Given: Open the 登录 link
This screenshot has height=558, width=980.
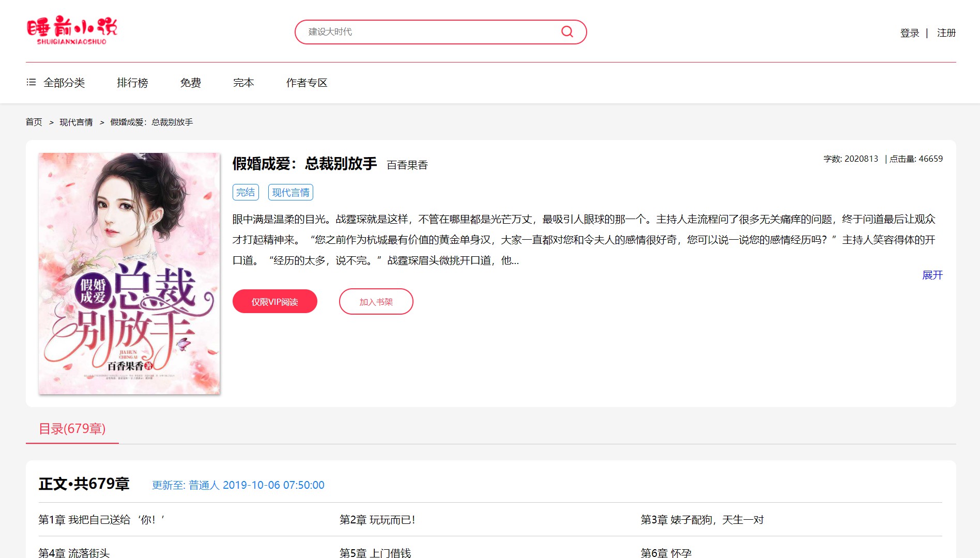Looking at the screenshot, I should tap(909, 33).
